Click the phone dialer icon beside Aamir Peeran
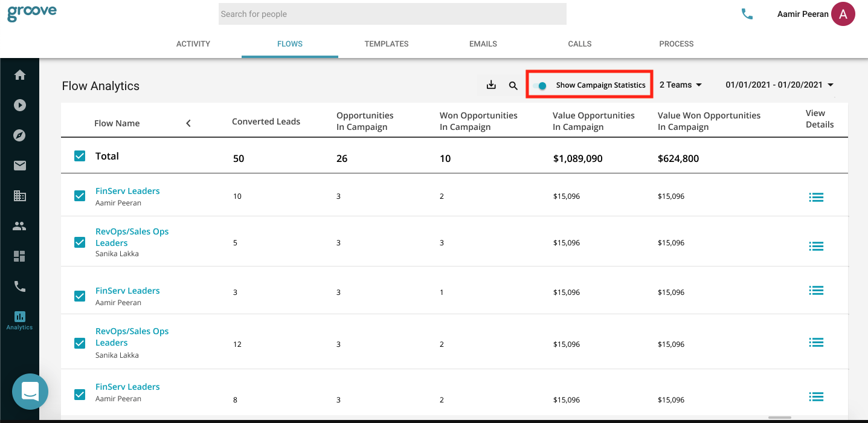 747,14
